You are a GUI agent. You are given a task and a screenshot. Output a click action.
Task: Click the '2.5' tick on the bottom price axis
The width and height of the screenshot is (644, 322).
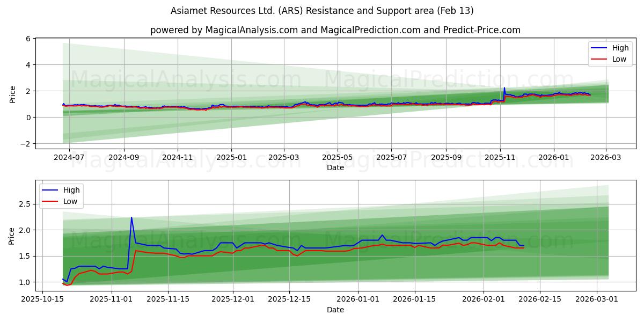(25, 204)
